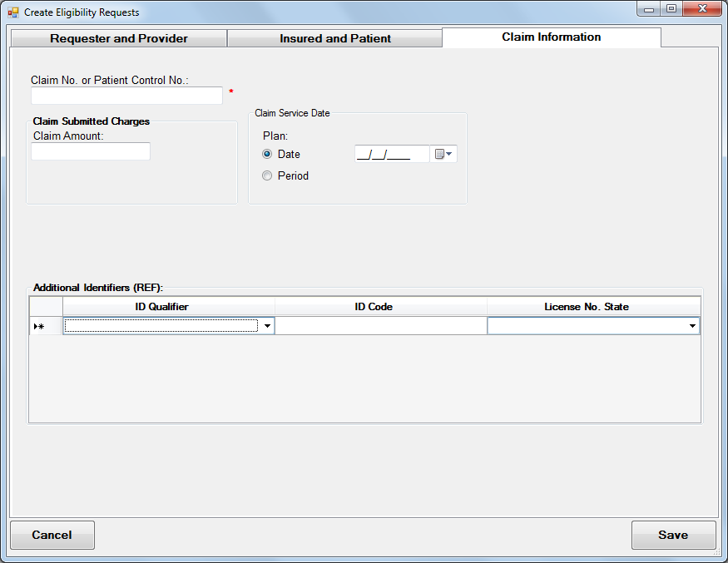Viewport: 728px width, 563px height.
Task: Select the Date radio button
Action: [x=267, y=153]
